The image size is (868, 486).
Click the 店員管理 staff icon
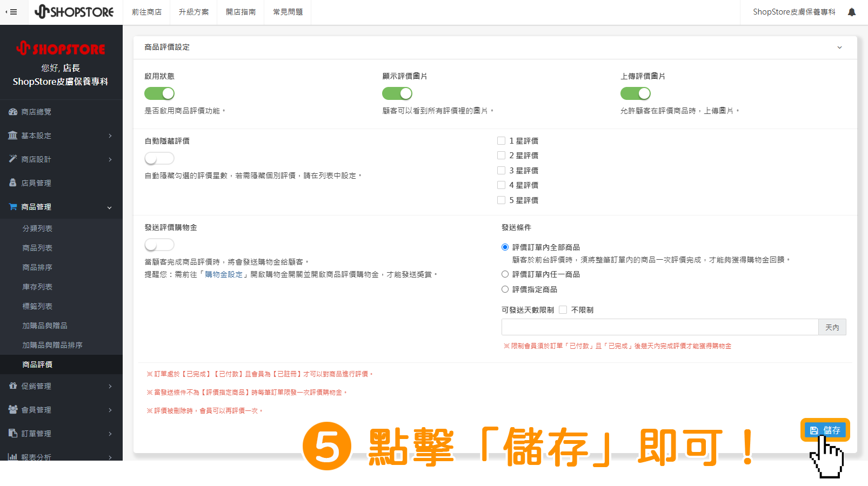click(13, 183)
